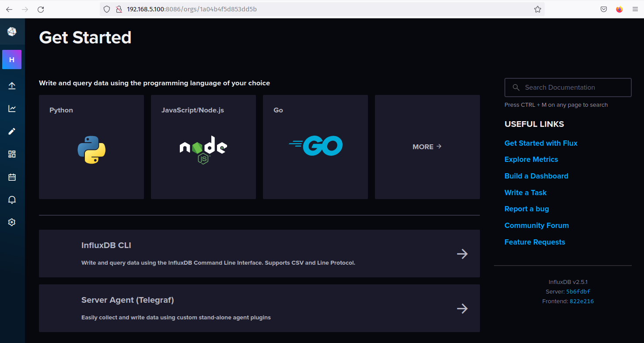Open Build a Dashboard link
Viewport: 644px width, 343px height.
coord(536,176)
